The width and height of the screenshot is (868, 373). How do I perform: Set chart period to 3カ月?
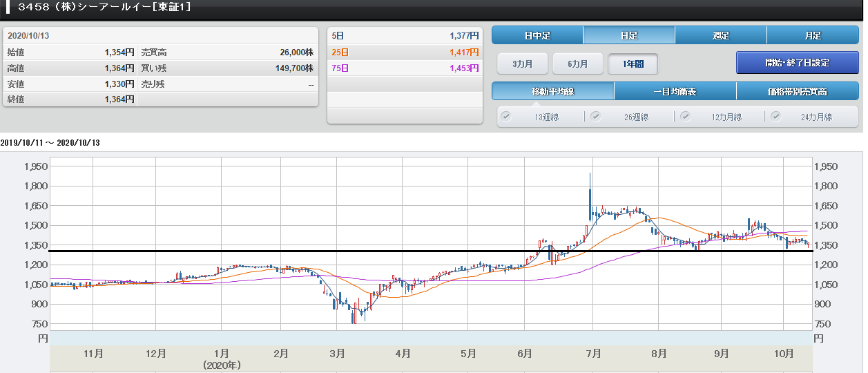[x=523, y=64]
